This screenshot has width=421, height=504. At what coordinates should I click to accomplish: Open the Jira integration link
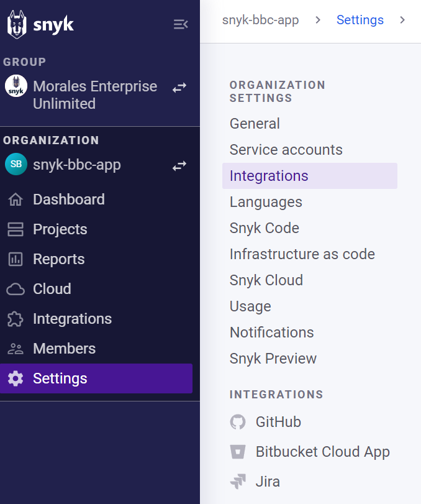[x=268, y=482]
